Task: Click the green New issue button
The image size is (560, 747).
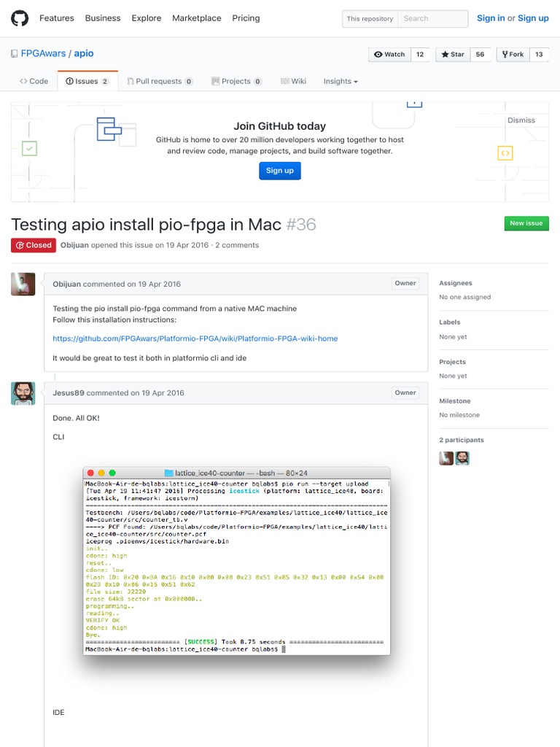Action: pos(526,223)
